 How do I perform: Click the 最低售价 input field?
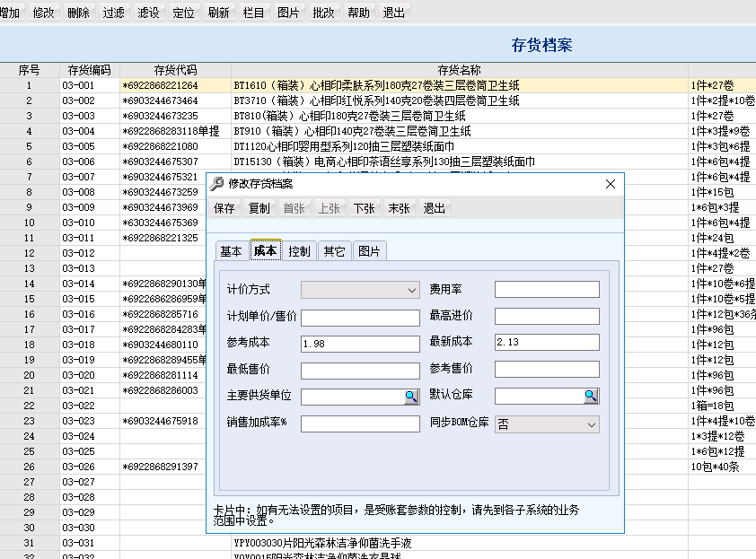pos(361,371)
